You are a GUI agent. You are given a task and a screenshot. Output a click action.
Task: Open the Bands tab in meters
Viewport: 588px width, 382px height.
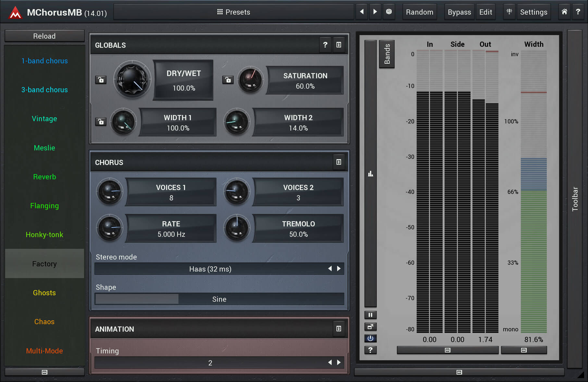click(x=387, y=54)
